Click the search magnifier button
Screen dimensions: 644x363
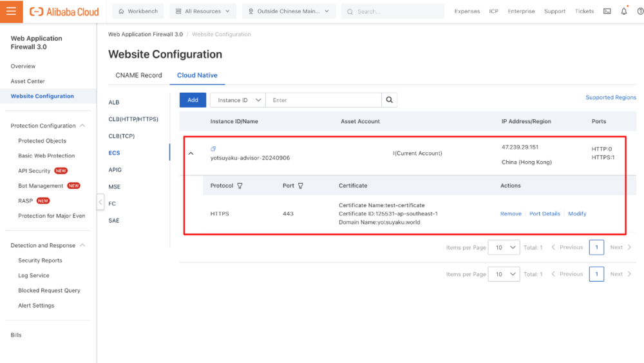pyautogui.click(x=390, y=100)
